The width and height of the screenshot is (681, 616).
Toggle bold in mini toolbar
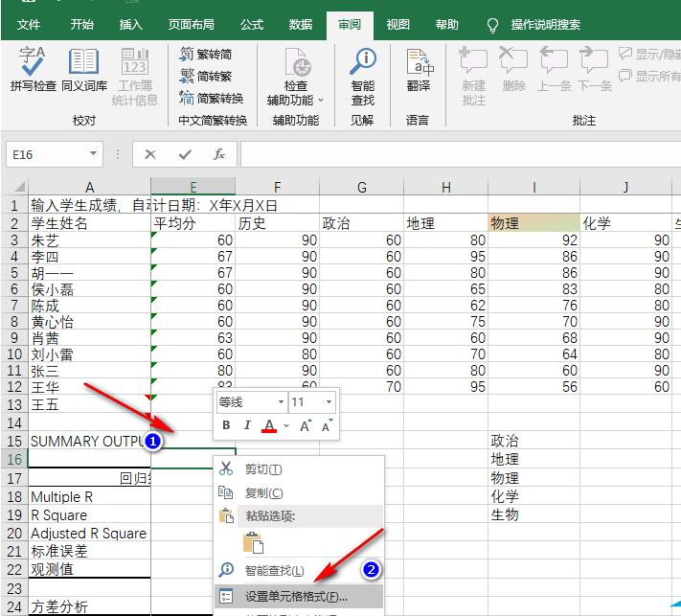tap(226, 425)
